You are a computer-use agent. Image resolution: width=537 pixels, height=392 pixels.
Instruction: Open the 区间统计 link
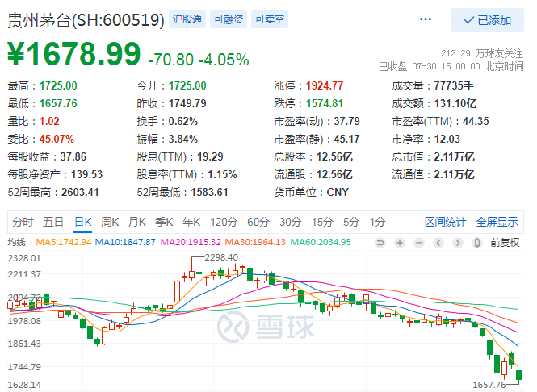tap(445, 222)
